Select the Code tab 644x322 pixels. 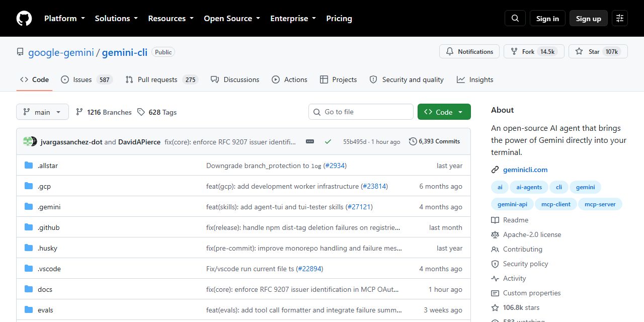pos(34,79)
